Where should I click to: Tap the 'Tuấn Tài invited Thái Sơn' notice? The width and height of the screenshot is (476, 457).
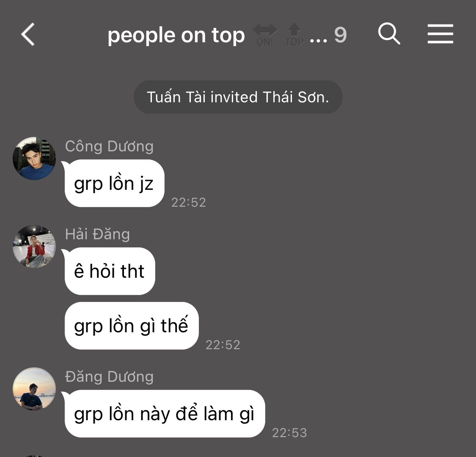tap(238, 97)
